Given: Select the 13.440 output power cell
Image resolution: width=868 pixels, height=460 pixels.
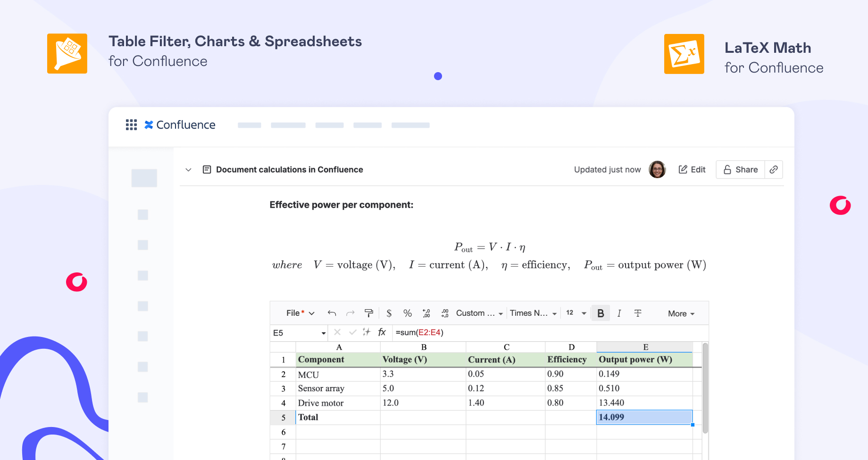Looking at the screenshot, I should 645,403.
